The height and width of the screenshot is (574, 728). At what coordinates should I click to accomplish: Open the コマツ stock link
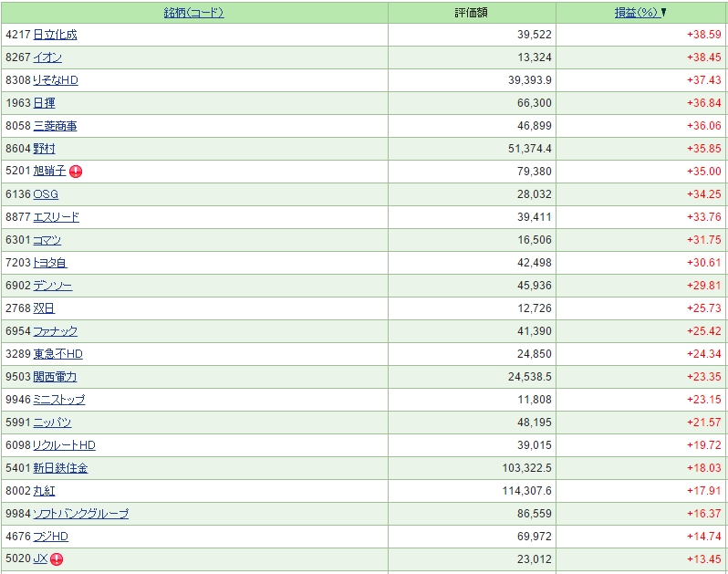coord(47,240)
